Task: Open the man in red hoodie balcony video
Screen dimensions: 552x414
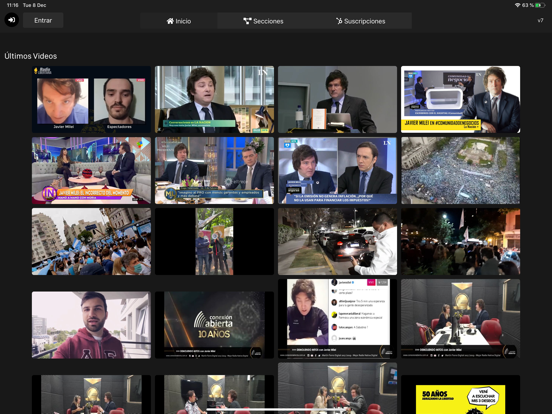Action: pyautogui.click(x=92, y=325)
